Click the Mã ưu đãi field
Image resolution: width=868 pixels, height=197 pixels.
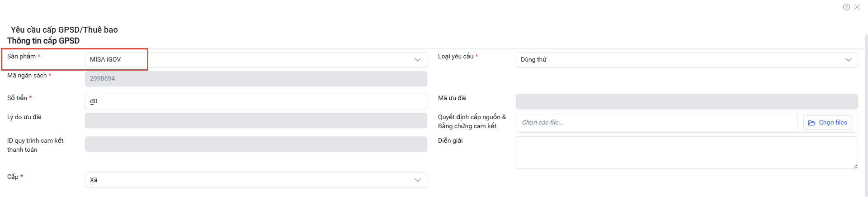tap(686, 101)
